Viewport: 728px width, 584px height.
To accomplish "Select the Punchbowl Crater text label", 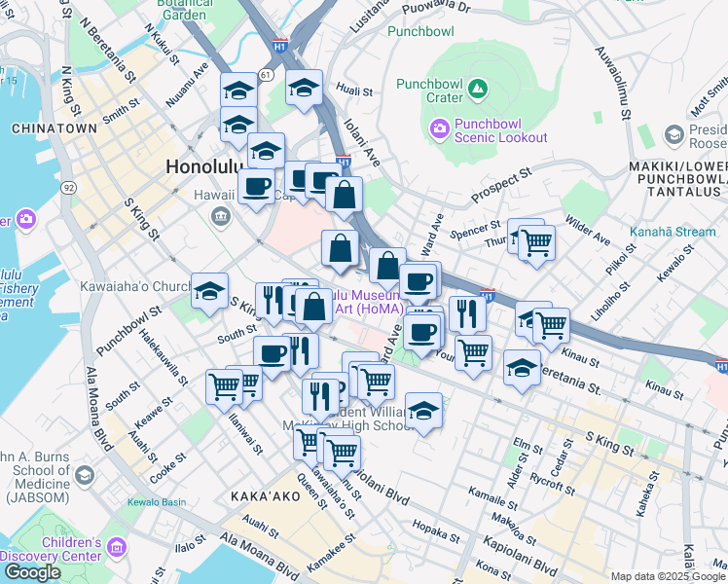I will point(429,91).
